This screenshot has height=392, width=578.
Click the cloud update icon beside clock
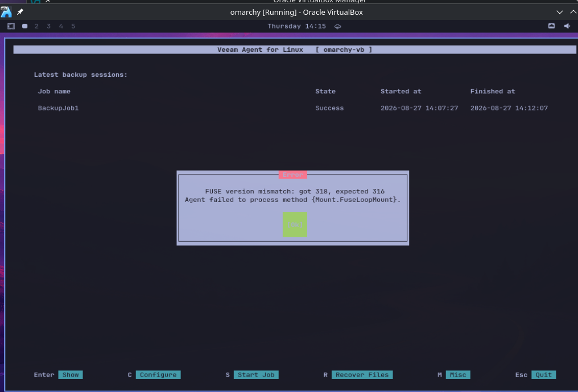[x=338, y=27]
